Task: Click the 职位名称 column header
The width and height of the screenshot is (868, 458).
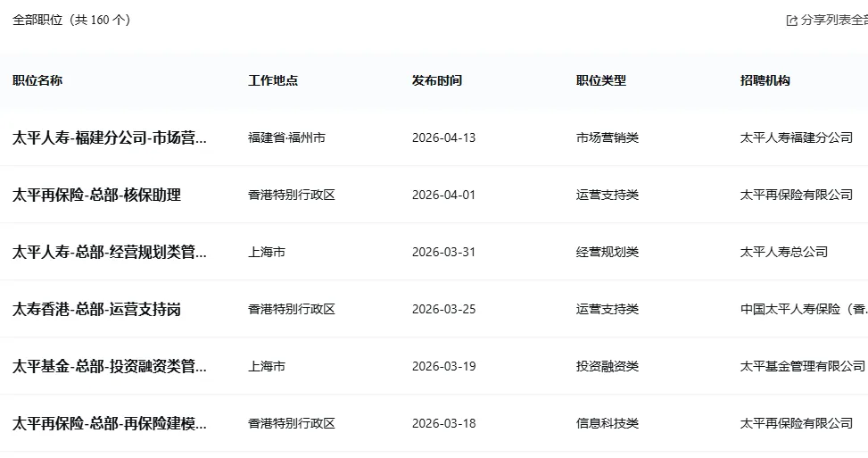Action: (37, 80)
